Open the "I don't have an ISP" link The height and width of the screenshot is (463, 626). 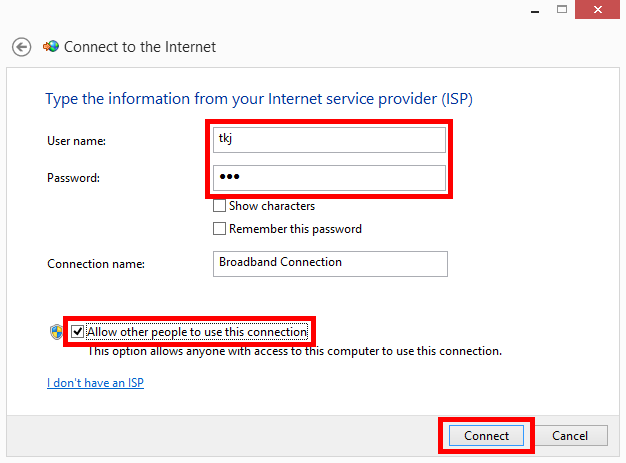point(95,383)
